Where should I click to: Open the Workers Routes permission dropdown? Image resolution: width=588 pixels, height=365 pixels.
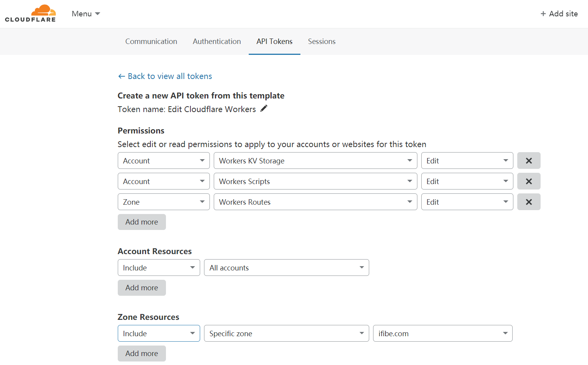[316, 202]
